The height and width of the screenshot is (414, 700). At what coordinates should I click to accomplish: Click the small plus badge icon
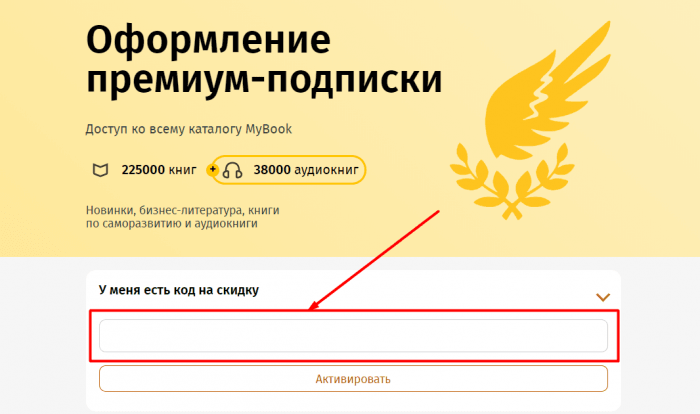pyautogui.click(x=212, y=170)
